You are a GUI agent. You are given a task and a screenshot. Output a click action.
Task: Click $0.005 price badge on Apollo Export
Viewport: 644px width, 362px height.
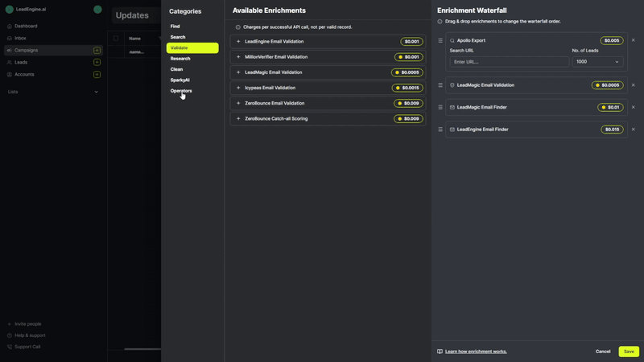click(612, 41)
